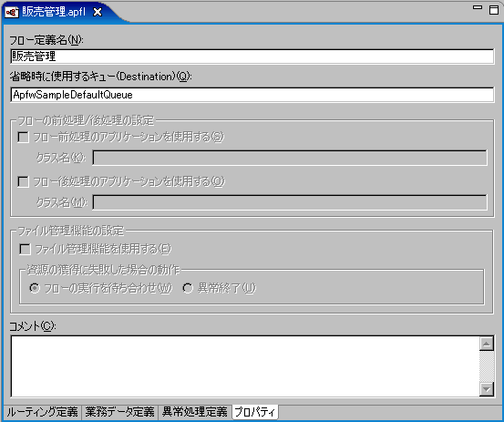
Task: Select 異常終了 radio button
Action: [x=188, y=288]
